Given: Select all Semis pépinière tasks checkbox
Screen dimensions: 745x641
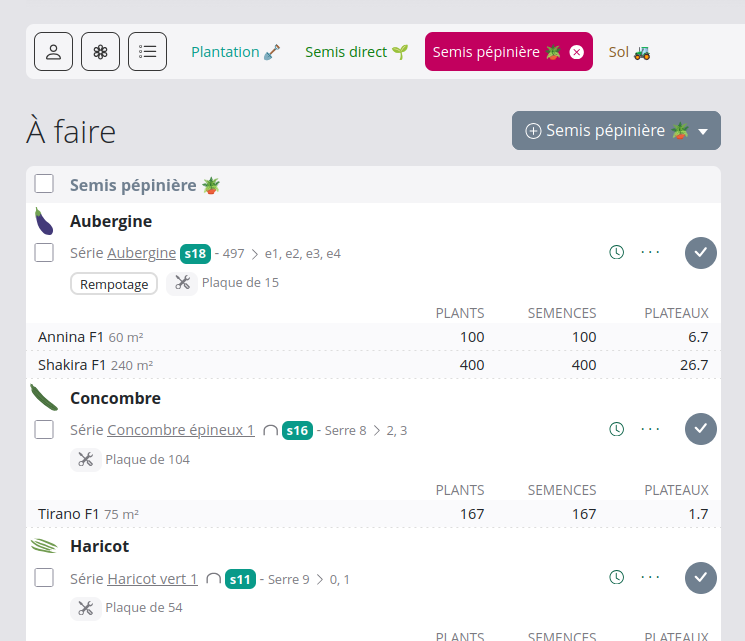Looking at the screenshot, I should point(44,184).
